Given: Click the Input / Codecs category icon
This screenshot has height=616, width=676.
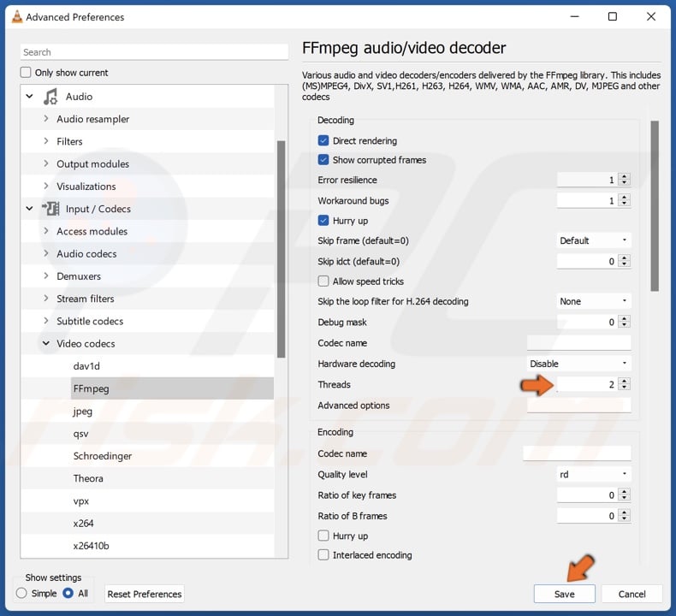Looking at the screenshot, I should (50, 209).
